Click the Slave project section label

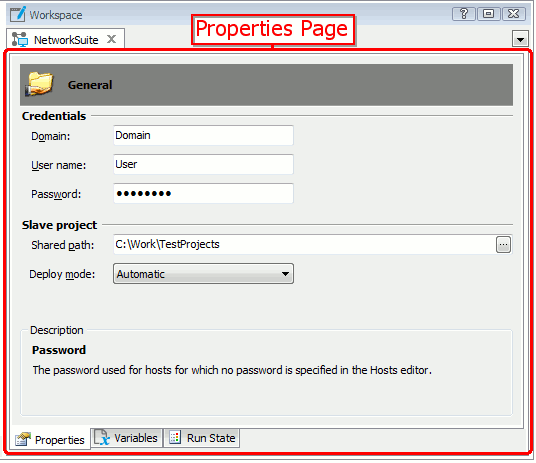tap(59, 225)
